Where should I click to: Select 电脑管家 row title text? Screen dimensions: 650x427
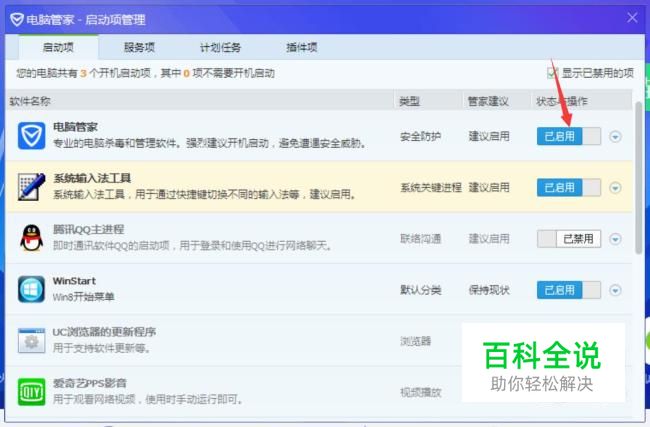coord(75,126)
